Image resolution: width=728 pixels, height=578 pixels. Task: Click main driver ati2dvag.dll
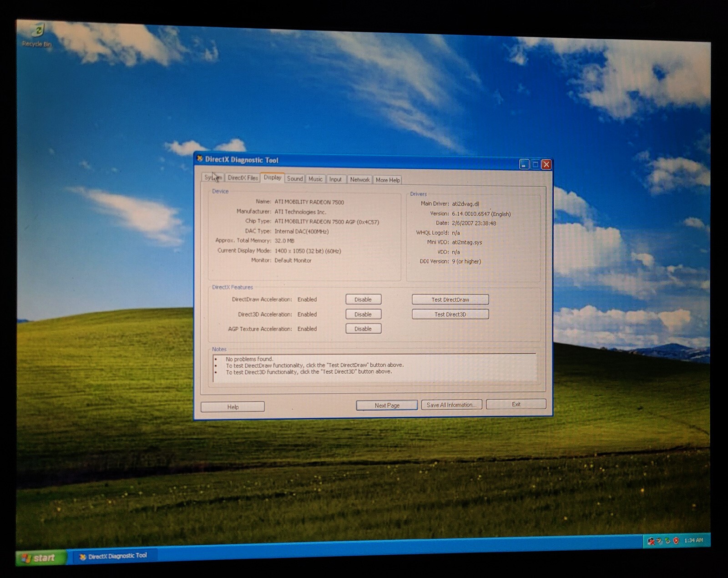click(465, 204)
